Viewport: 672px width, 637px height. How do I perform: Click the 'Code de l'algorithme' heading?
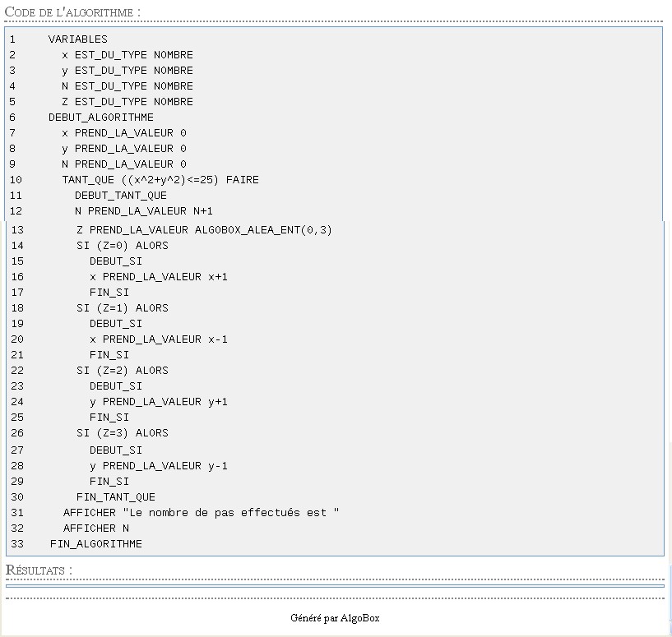click(x=72, y=12)
